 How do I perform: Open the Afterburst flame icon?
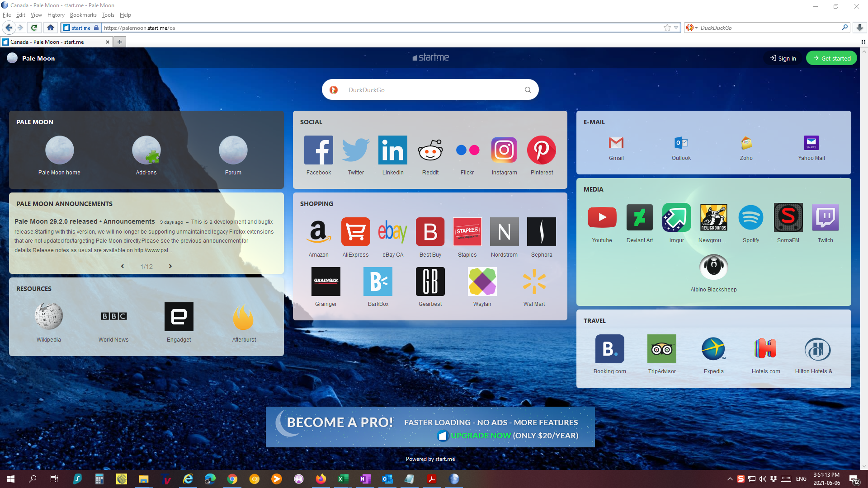click(244, 316)
